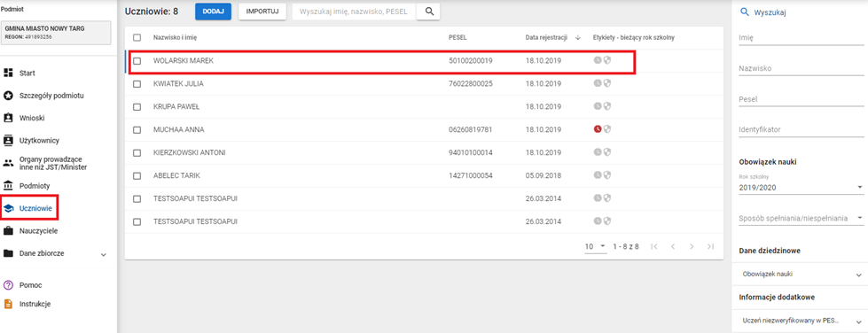
Task: Click the Wyszukaj link in right panel
Action: 770,12
